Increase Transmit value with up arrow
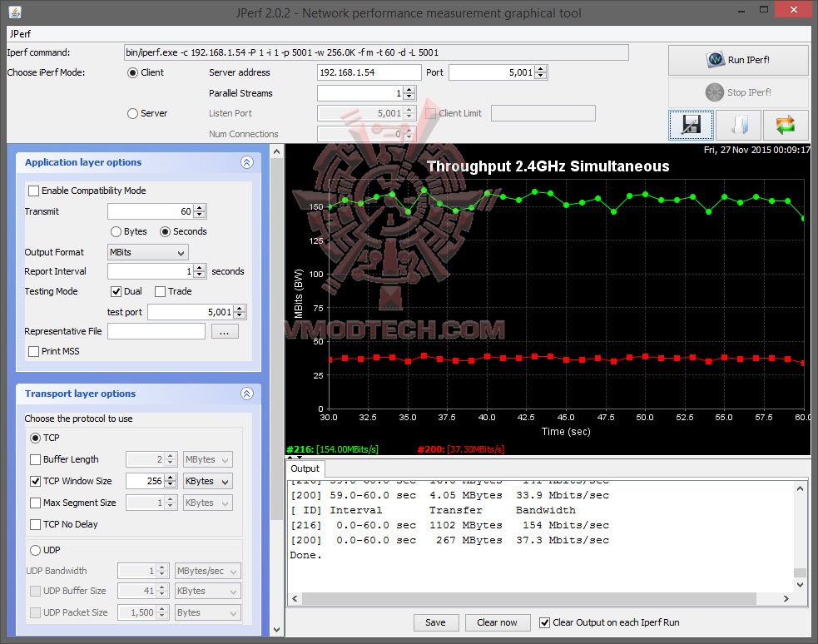This screenshot has width=818, height=644. (200, 207)
